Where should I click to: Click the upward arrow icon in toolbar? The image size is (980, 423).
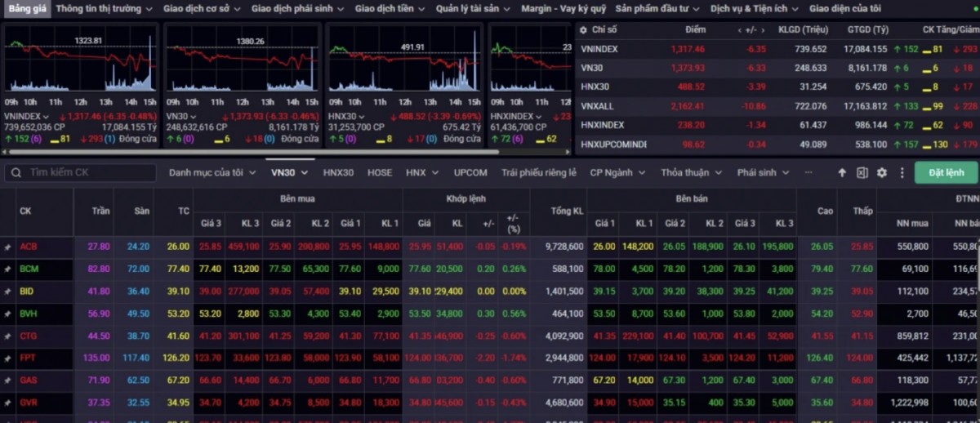pyautogui.click(x=843, y=173)
